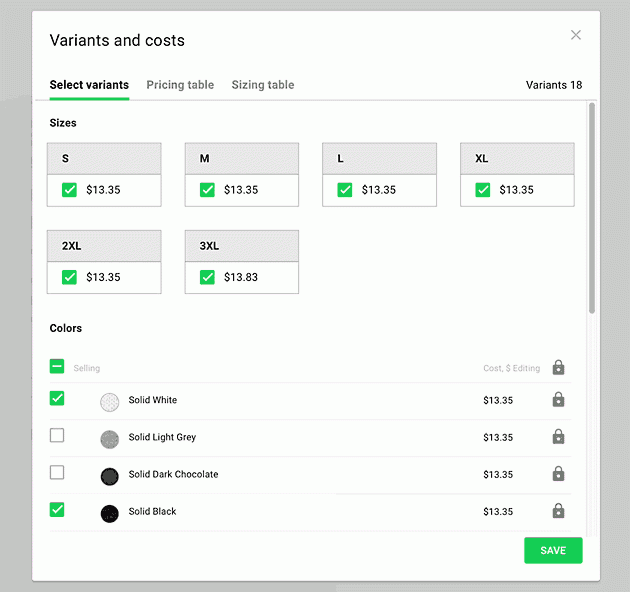630x592 pixels.
Task: Open the Sizing table tab
Action: point(263,85)
